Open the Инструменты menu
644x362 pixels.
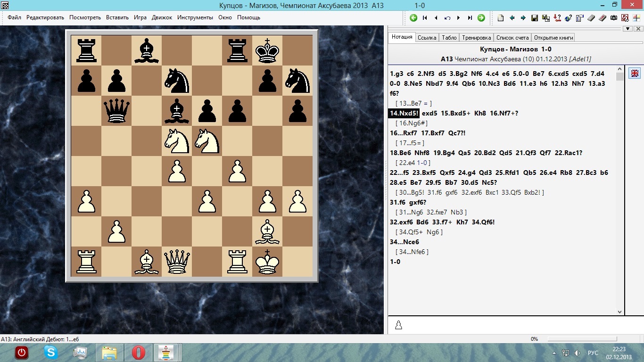pos(195,17)
